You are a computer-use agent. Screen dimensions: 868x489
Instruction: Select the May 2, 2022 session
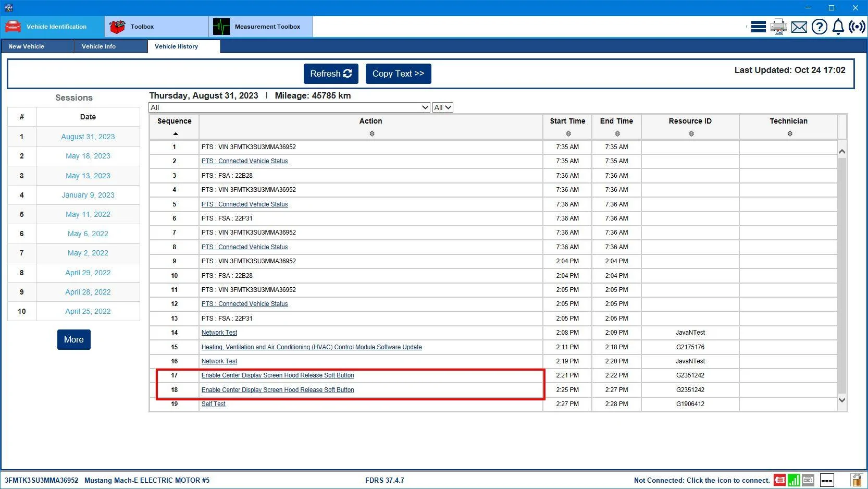coord(88,253)
